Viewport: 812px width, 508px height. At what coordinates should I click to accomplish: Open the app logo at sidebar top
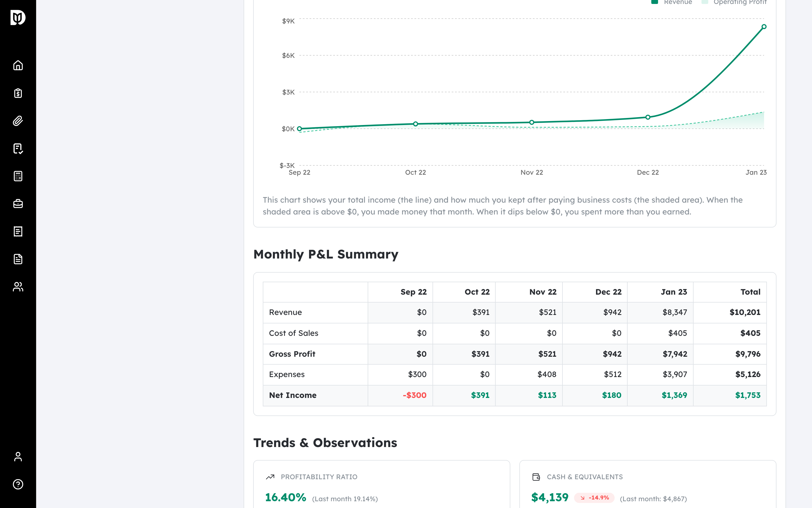18,17
